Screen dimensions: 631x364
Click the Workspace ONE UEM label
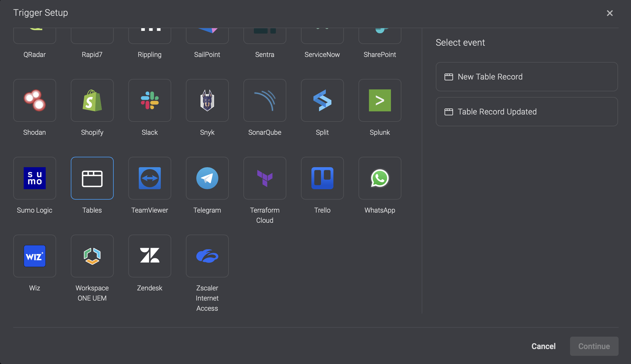92,293
